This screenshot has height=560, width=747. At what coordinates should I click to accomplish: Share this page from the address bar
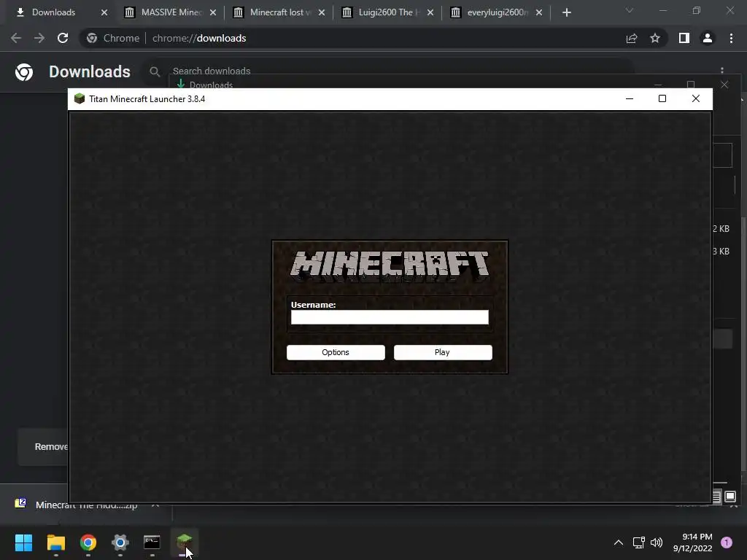tap(632, 38)
